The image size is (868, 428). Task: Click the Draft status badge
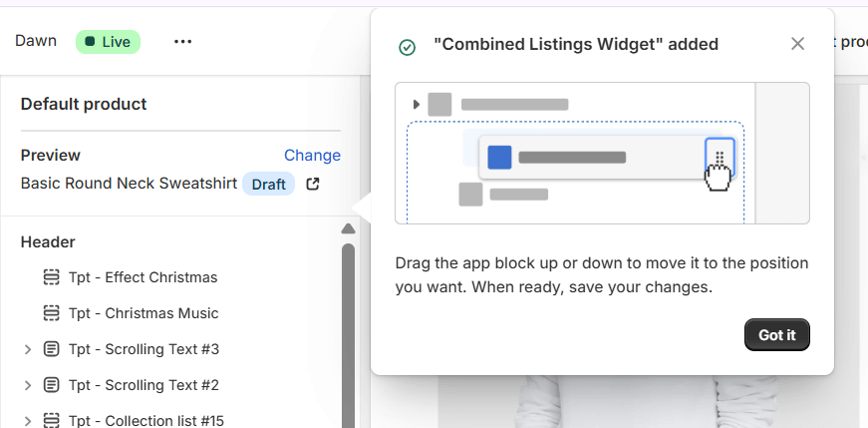pos(268,185)
